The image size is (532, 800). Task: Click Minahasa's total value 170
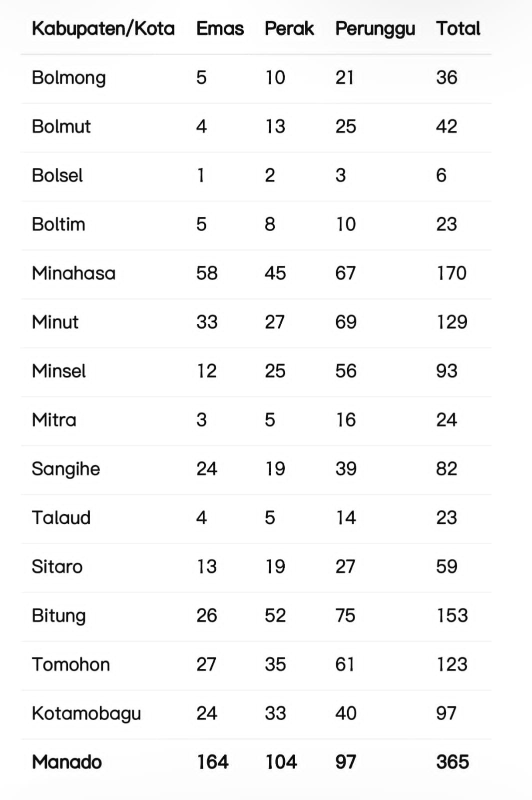[x=452, y=273]
